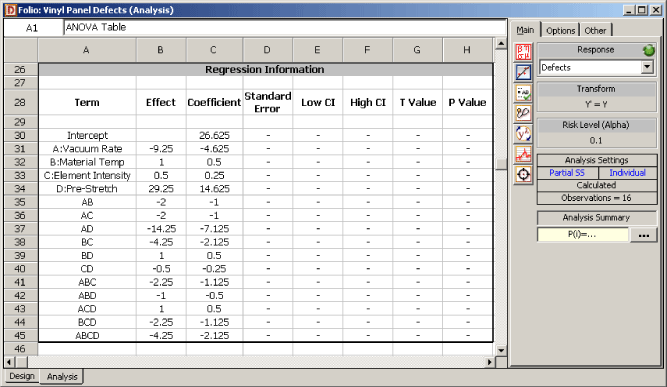Click the formula bar showing ANOVA Table
The width and height of the screenshot is (667, 387).
coord(285,28)
